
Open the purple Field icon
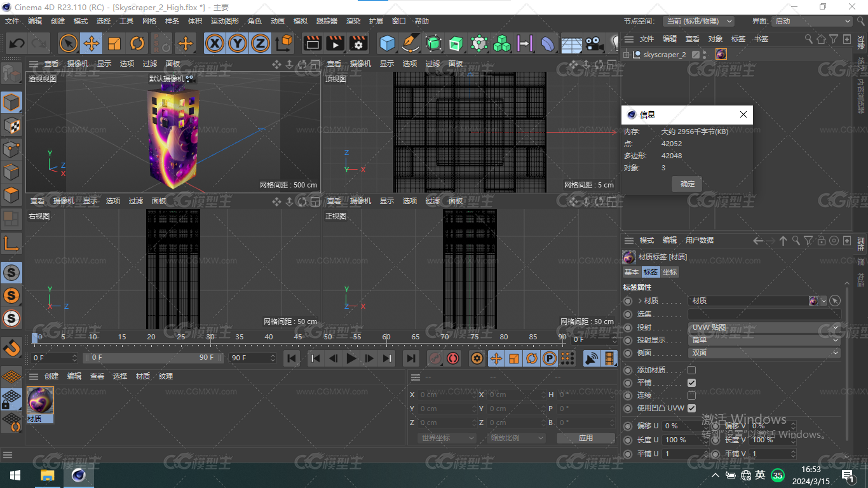[x=524, y=43]
